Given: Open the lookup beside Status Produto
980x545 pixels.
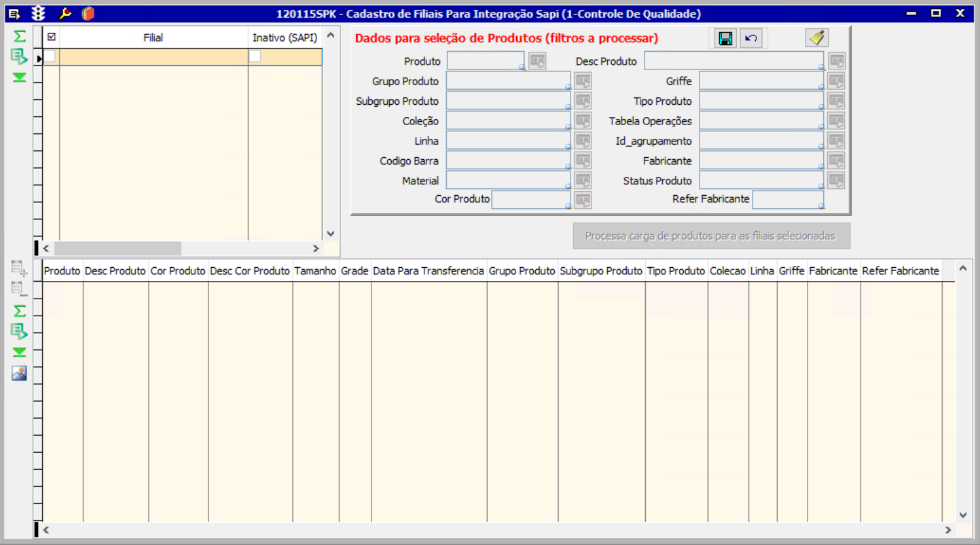Looking at the screenshot, I should 837,180.
